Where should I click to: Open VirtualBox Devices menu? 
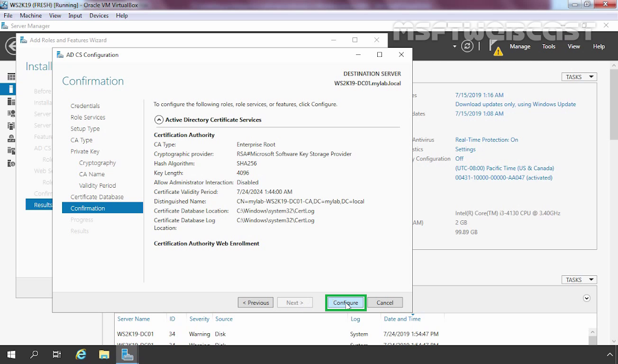pos(99,15)
